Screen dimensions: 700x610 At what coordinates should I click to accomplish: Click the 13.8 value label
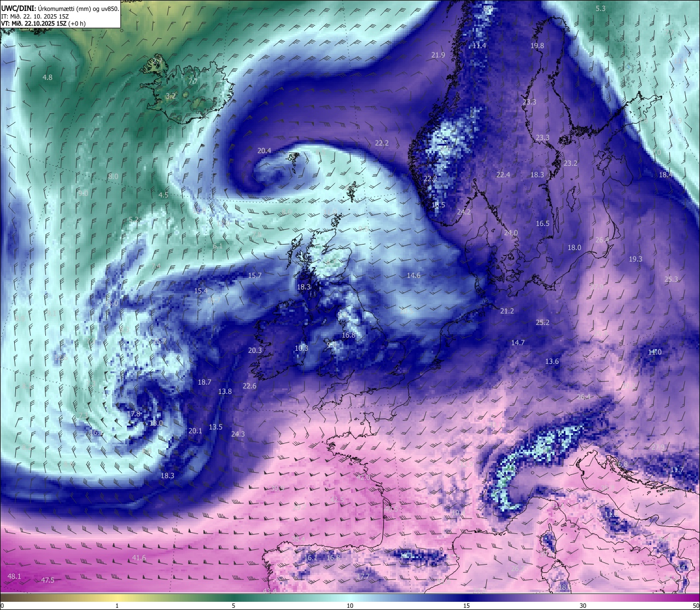click(225, 392)
